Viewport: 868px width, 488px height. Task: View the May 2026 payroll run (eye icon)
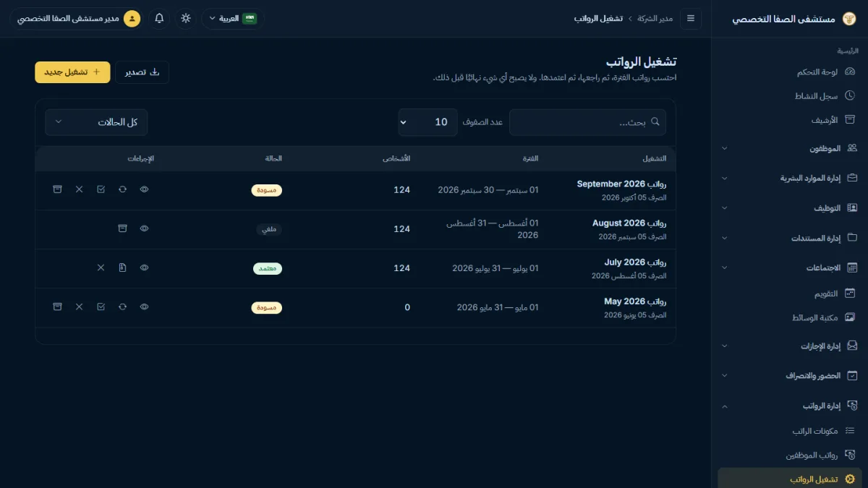click(144, 307)
